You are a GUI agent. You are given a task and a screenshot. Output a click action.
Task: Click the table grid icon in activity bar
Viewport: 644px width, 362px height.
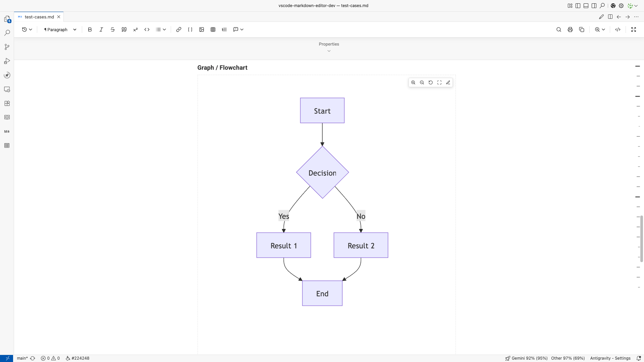[7, 145]
